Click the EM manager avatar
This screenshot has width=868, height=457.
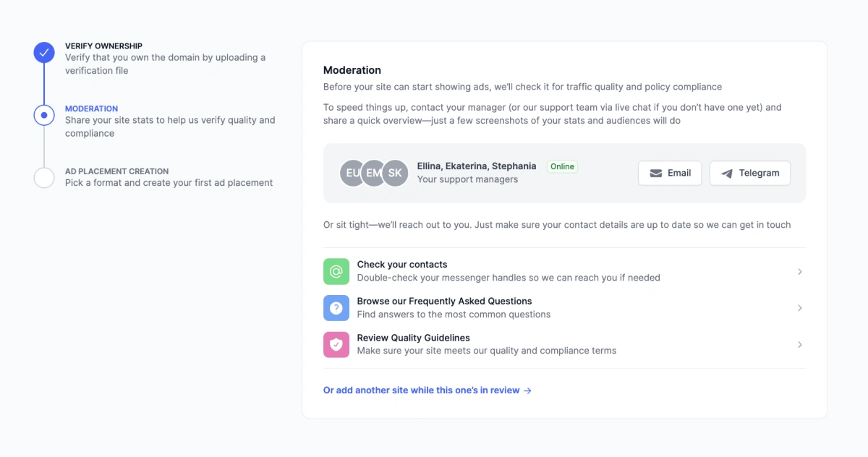374,173
